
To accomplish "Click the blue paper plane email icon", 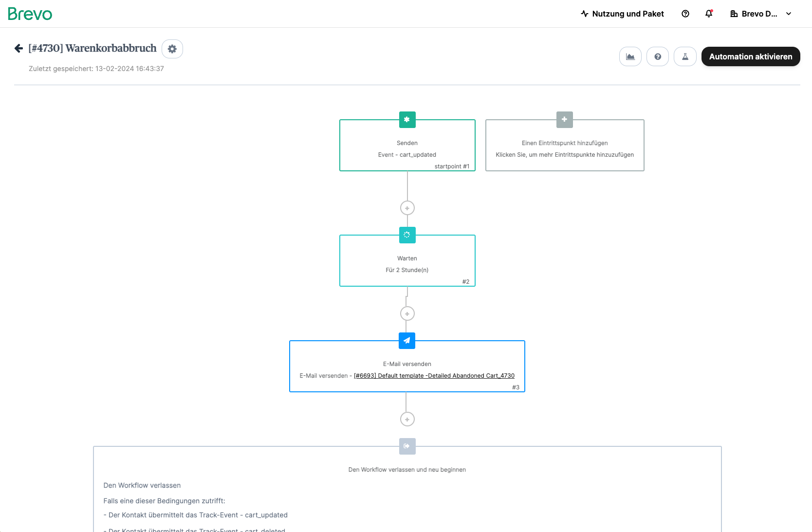I will coord(407,341).
